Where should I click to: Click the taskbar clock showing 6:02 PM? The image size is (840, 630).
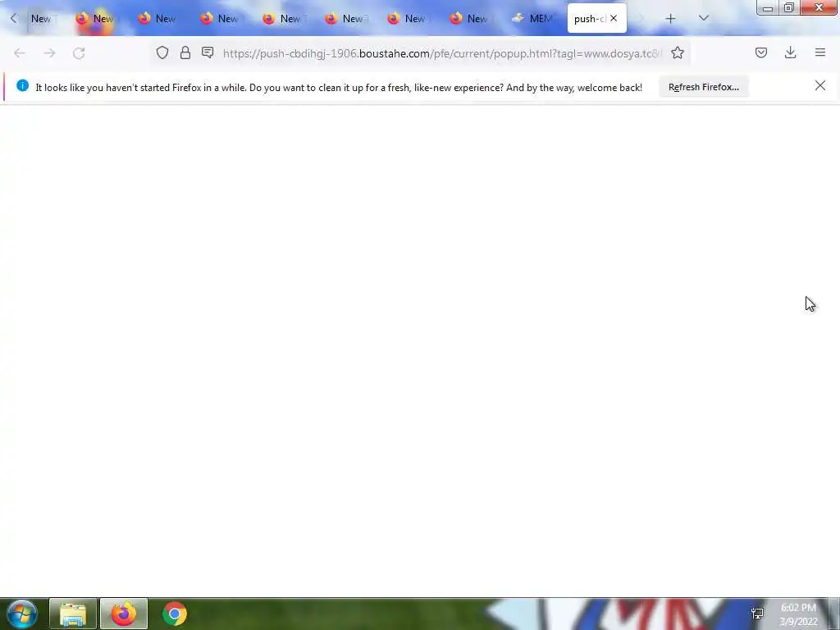pos(799,614)
